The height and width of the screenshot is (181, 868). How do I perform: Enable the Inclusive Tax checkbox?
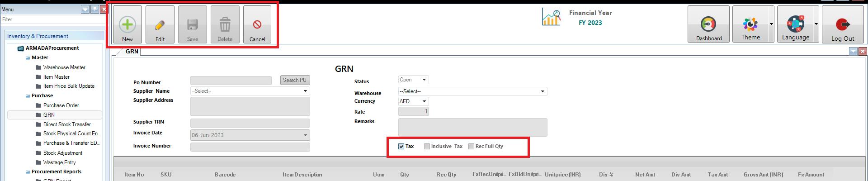[x=427, y=147]
